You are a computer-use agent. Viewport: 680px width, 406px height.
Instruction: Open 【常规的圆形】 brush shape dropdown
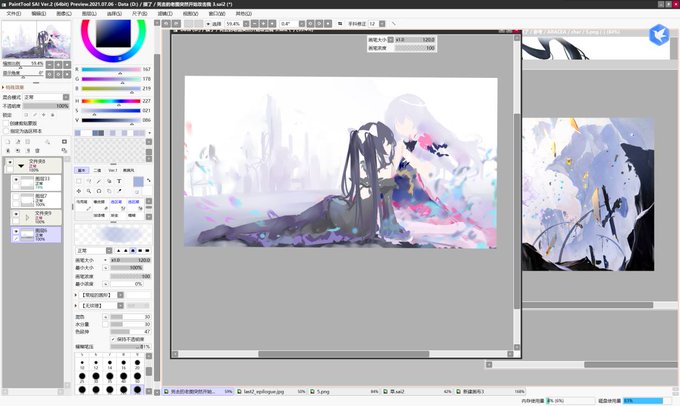[x=121, y=295]
